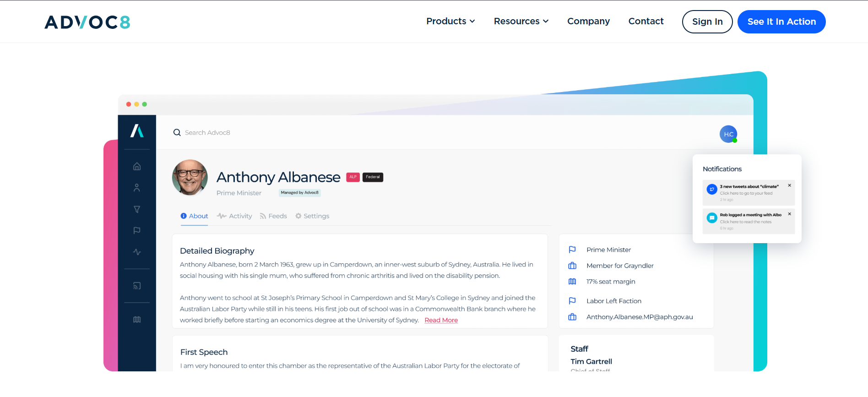Click the black Federal badge
The image size is (868, 397).
[373, 177]
